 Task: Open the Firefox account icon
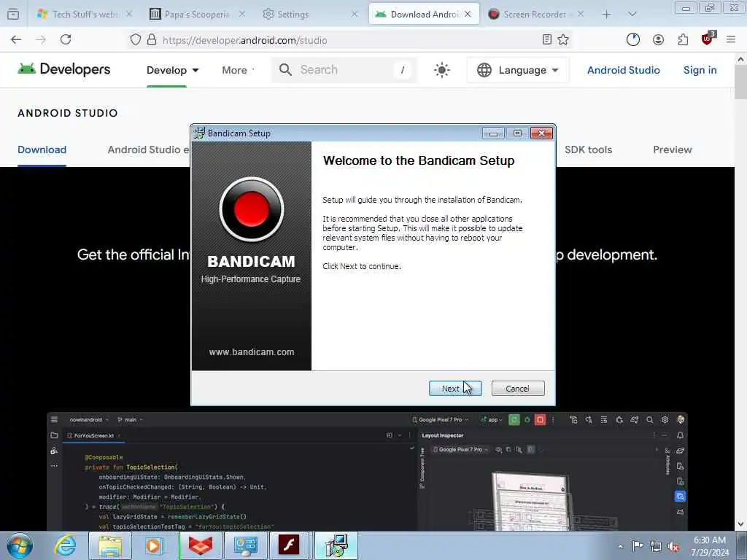tap(658, 40)
